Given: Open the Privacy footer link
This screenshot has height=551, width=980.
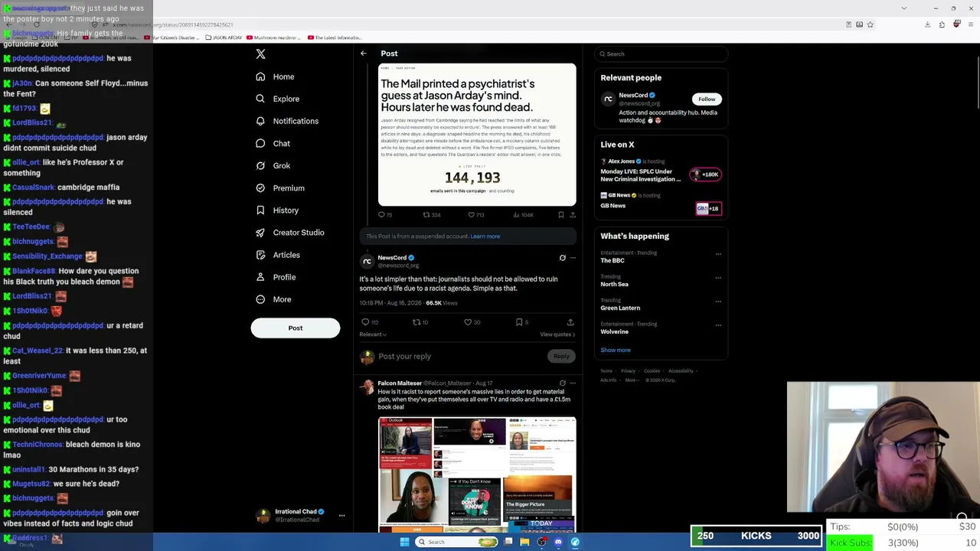Looking at the screenshot, I should click(628, 371).
